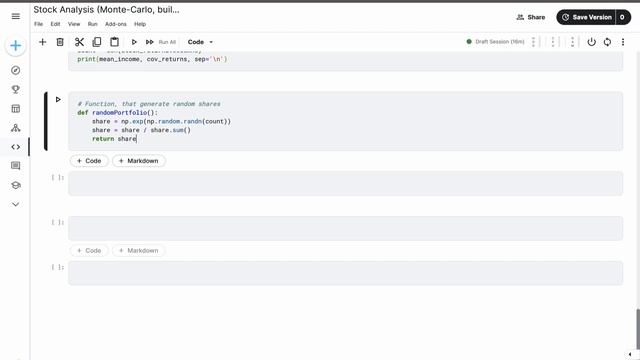
Task: Cut cell with scissors icon
Action: pyautogui.click(x=79, y=42)
